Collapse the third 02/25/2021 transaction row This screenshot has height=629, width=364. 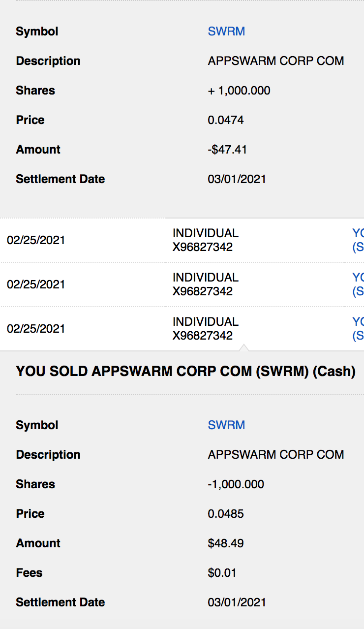click(35, 329)
